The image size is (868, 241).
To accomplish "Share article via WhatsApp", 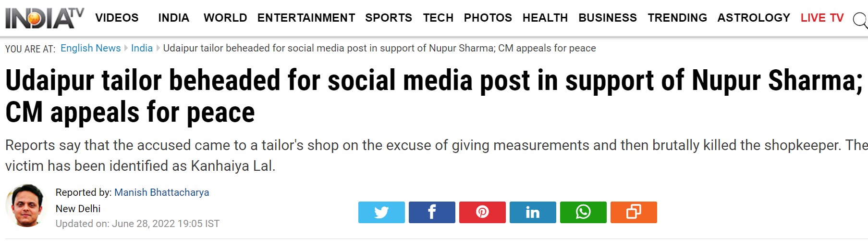I will (x=583, y=212).
